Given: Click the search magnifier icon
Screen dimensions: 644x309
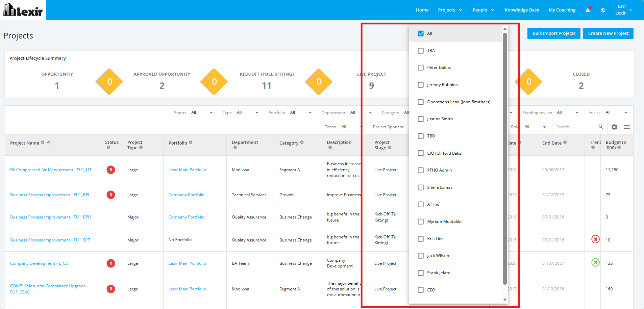Looking at the screenshot, I should pyautogui.click(x=601, y=127).
